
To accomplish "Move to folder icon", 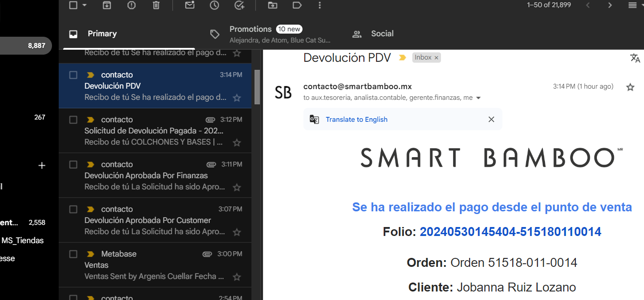I will click(272, 5).
